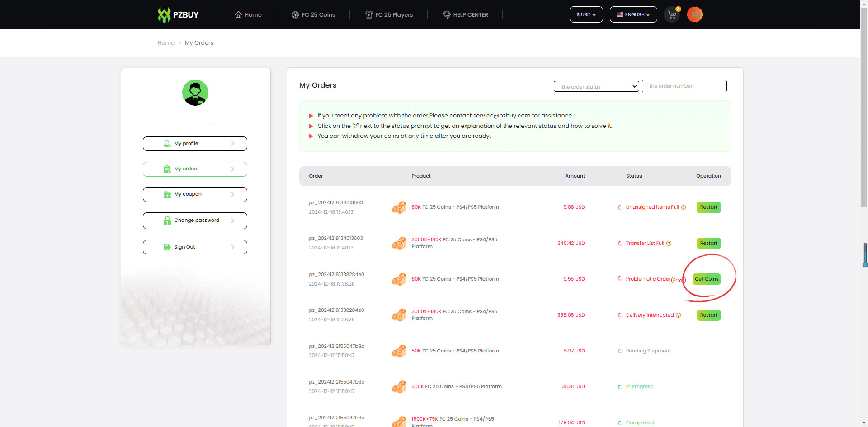Click coins icon of 9.08 USD order
Screen dimensions: 868x427
pyautogui.click(x=399, y=207)
